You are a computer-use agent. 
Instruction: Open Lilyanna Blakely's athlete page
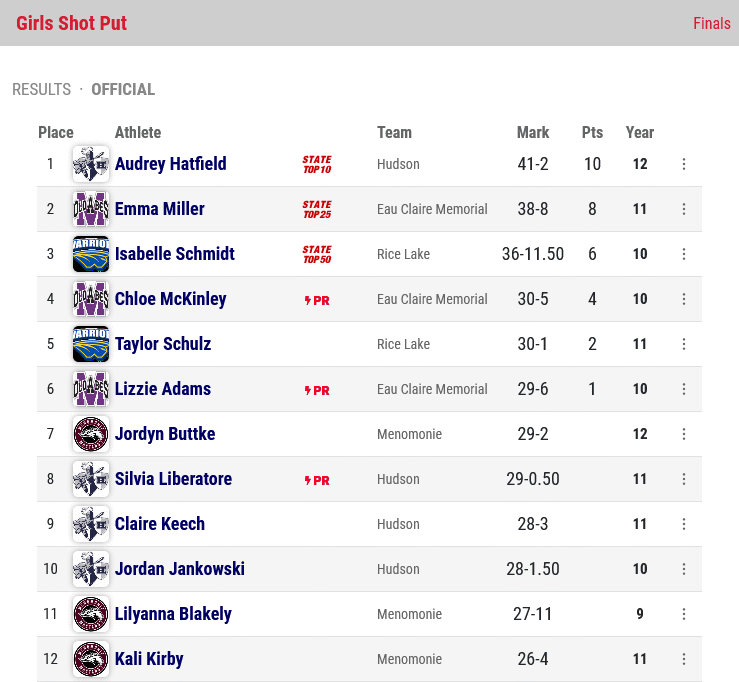[x=173, y=614]
